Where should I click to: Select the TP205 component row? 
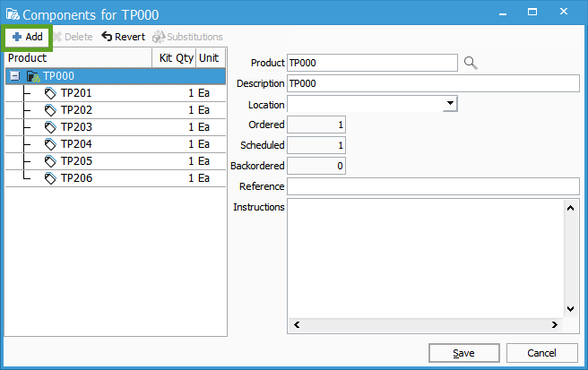point(116,161)
